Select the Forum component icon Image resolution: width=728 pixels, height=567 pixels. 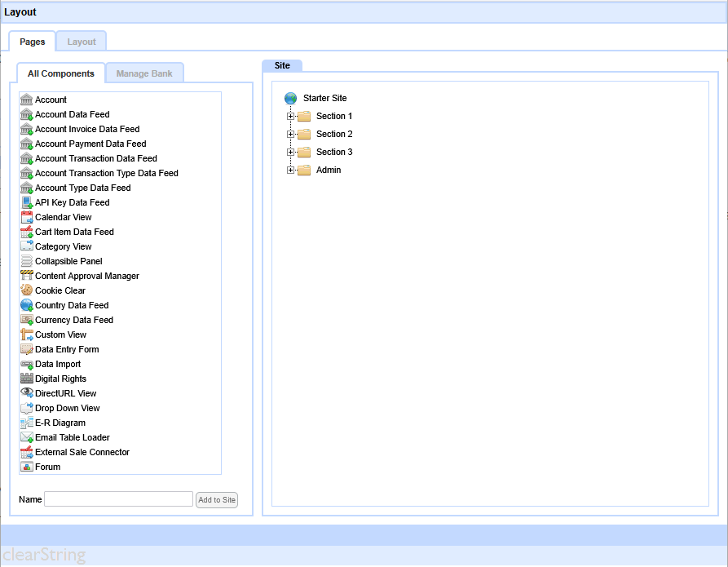[27, 467]
